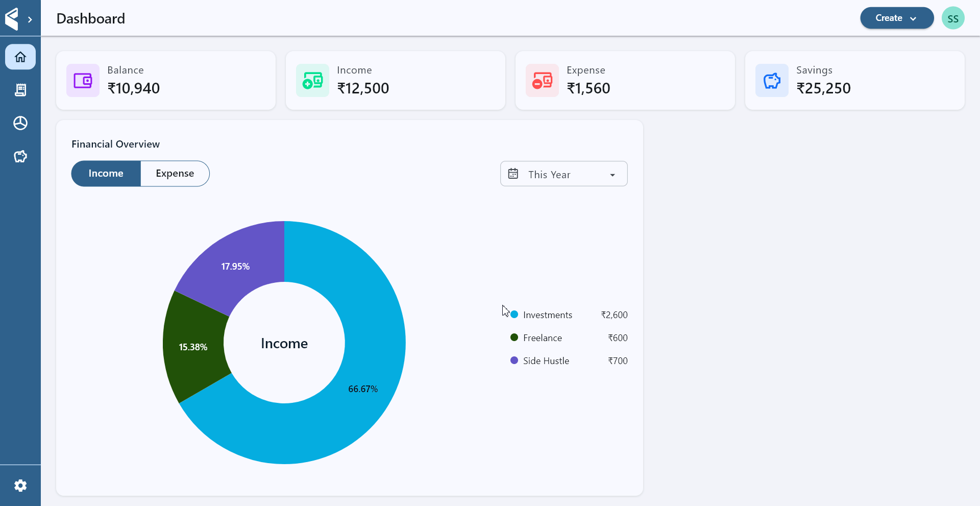Expand the sidebar with the chevron arrow
The width and height of the screenshot is (980, 506).
click(30, 19)
